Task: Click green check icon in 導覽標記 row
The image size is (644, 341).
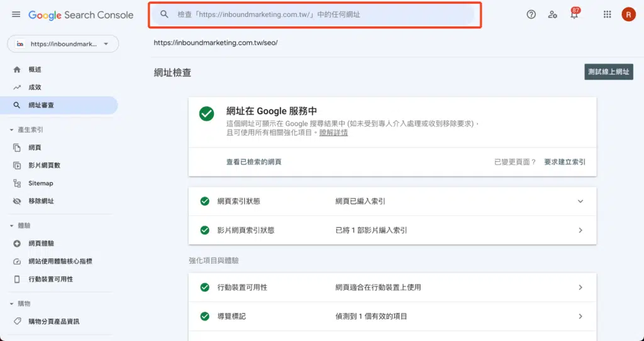Action: [204, 317]
